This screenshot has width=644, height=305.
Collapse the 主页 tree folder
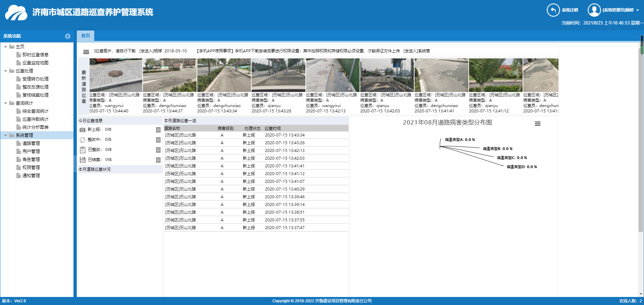point(6,47)
